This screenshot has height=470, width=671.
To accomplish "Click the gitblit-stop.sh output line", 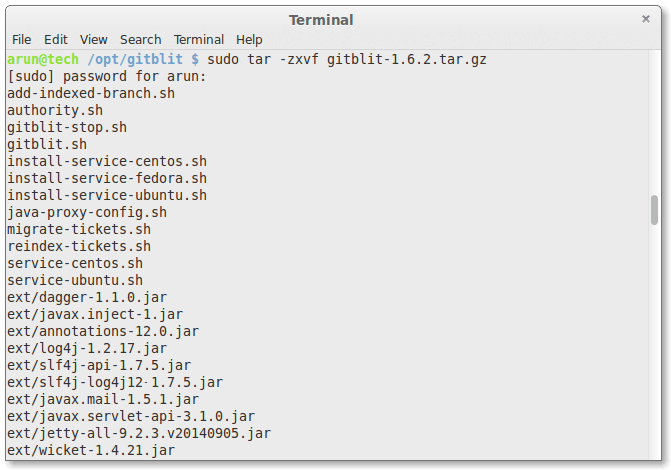I will [67, 127].
